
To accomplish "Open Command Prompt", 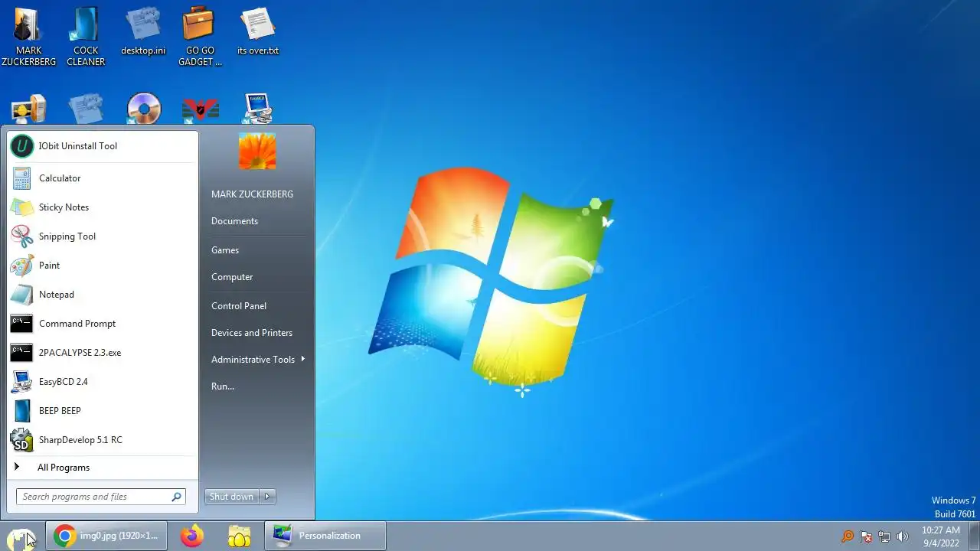I will (x=102, y=324).
